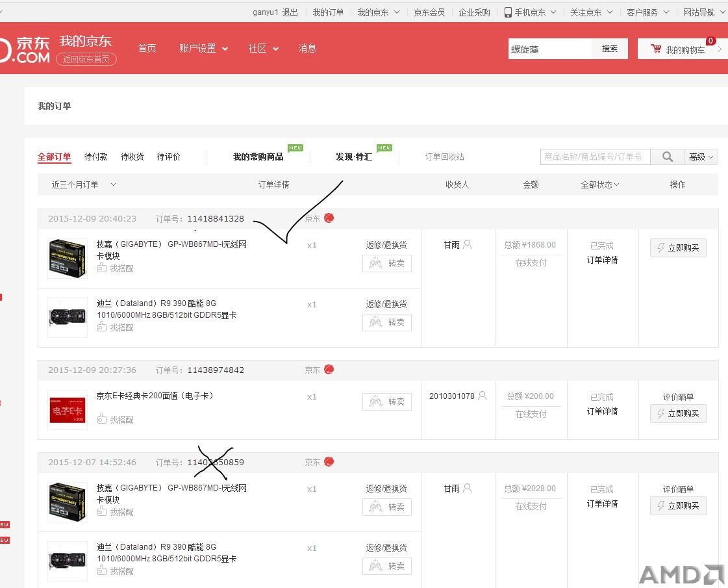
Task: Open third order's GIGABYTE module thumbnail
Action: click(x=68, y=502)
